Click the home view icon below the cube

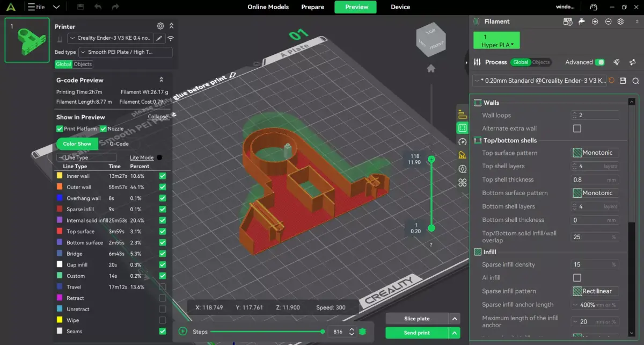pyautogui.click(x=430, y=69)
